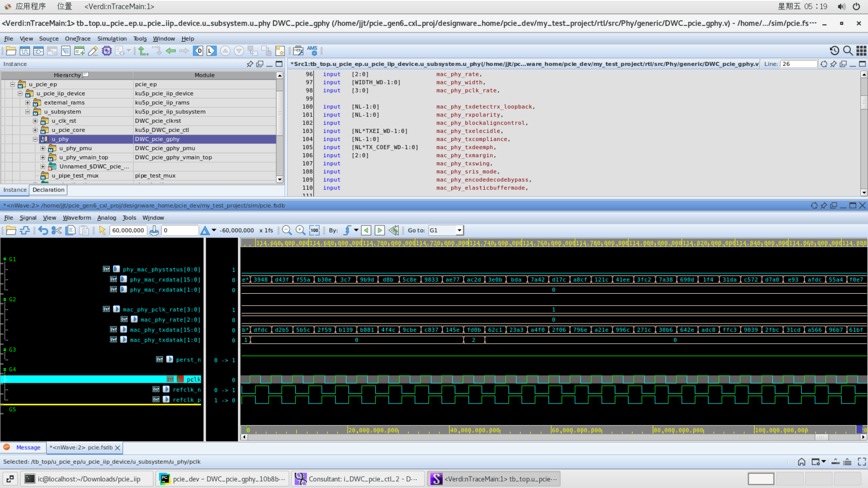Open the Consultant taskbar window
Screen dimensions: 868x488
click(x=357, y=479)
